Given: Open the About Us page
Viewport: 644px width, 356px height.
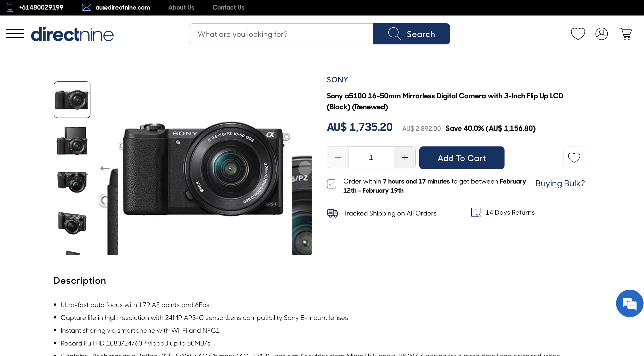Looking at the screenshot, I should (181, 7).
